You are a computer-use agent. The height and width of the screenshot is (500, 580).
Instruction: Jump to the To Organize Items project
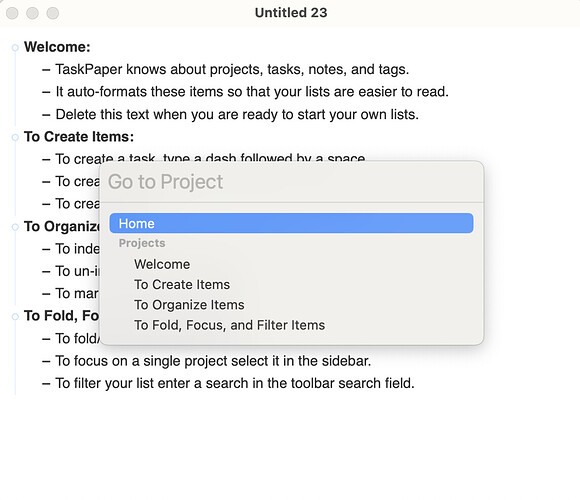(189, 305)
